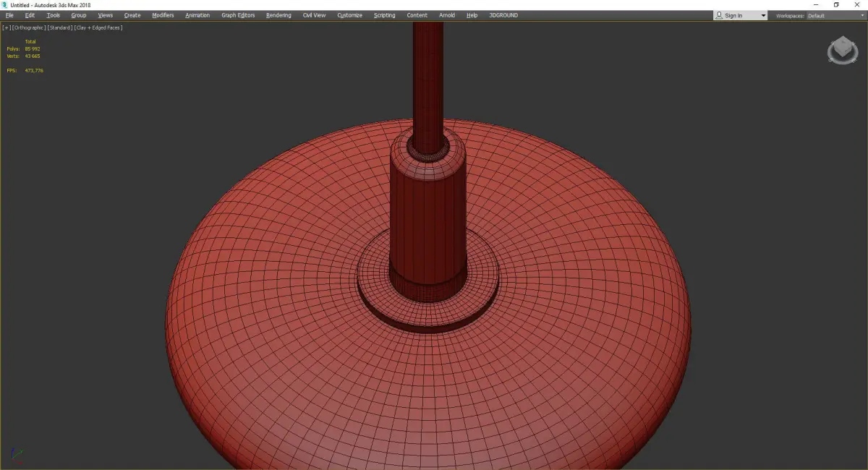Open the Scripting menu

[385, 15]
